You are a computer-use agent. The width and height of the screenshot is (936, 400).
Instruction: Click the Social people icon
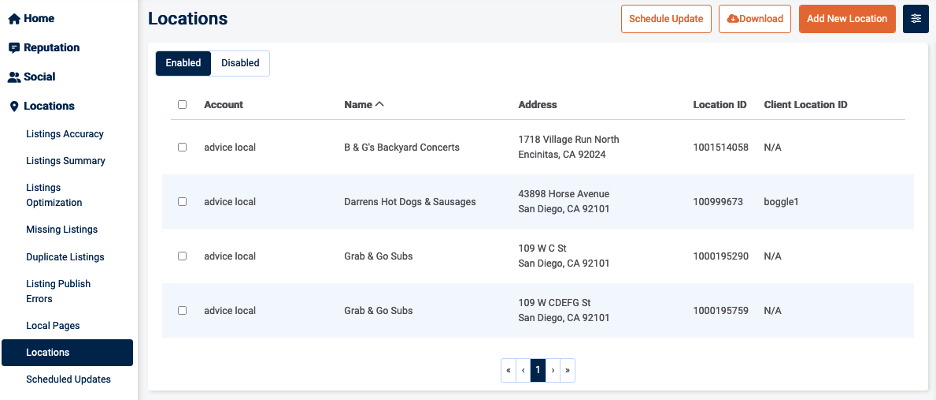click(14, 77)
